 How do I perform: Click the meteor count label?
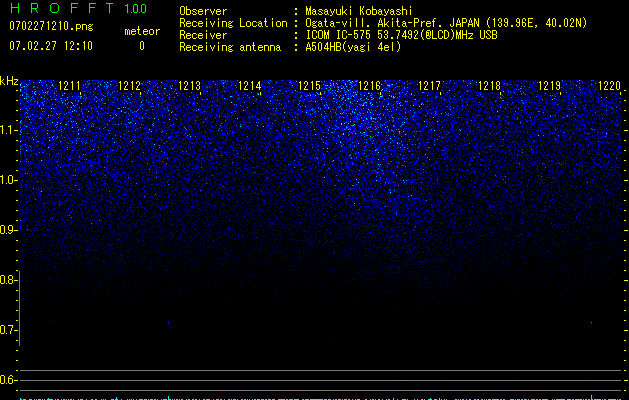click(x=142, y=31)
